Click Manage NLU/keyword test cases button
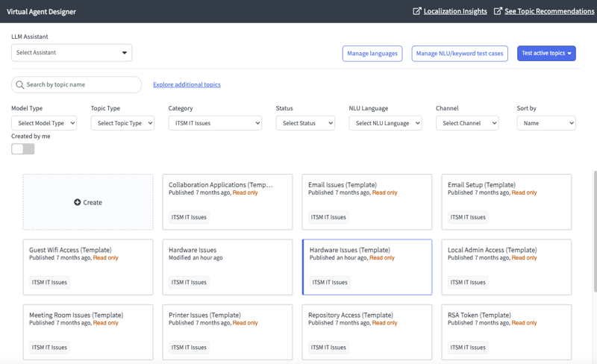Screen dimensions: 597x364 pyautogui.click(x=460, y=54)
